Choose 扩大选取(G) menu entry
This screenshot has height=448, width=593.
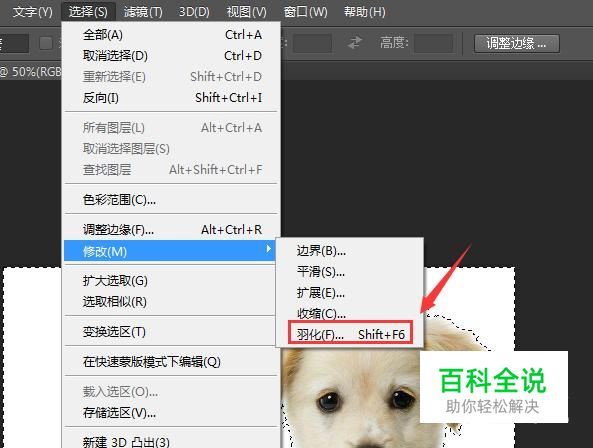(x=169, y=281)
